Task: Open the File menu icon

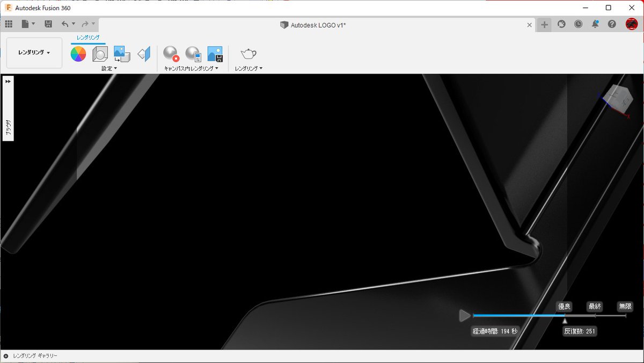Action: pos(25,24)
